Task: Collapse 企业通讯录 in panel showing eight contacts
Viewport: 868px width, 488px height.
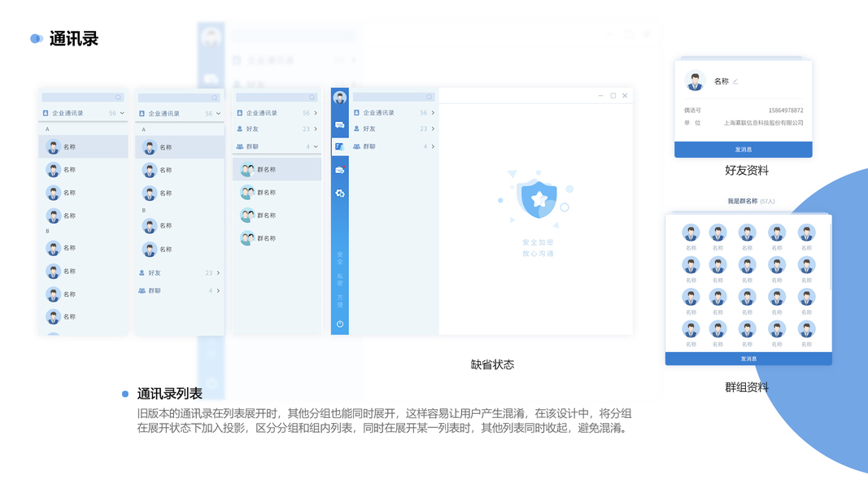Action: tap(122, 113)
